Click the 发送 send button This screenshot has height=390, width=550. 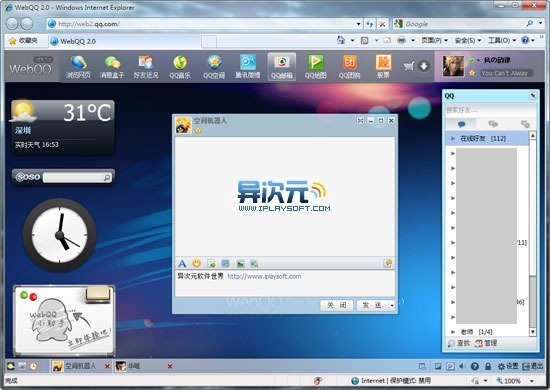click(x=372, y=305)
